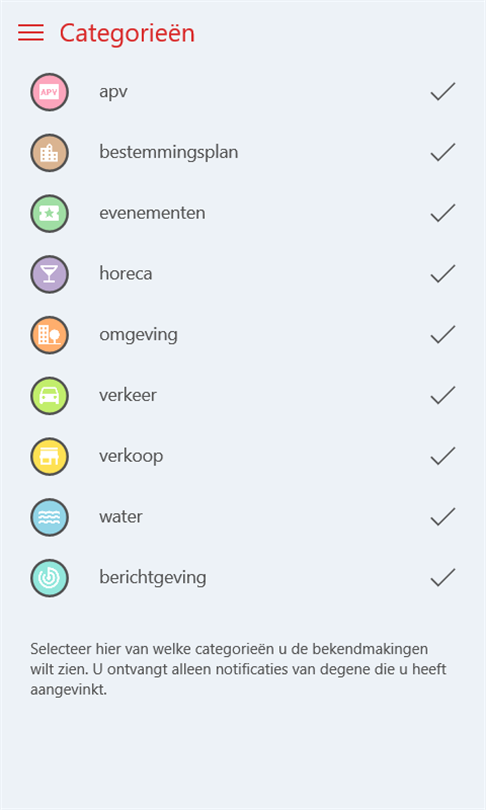Select the orange omgeving icon
The width and height of the screenshot is (486, 810).
pos(49,335)
